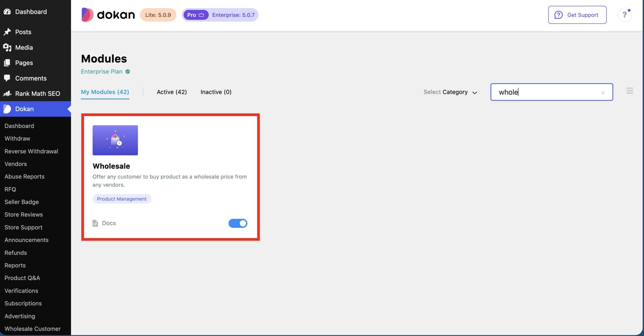The image size is (644, 336).
Task: Click the Wholesale module thumbnail image
Action: click(115, 140)
